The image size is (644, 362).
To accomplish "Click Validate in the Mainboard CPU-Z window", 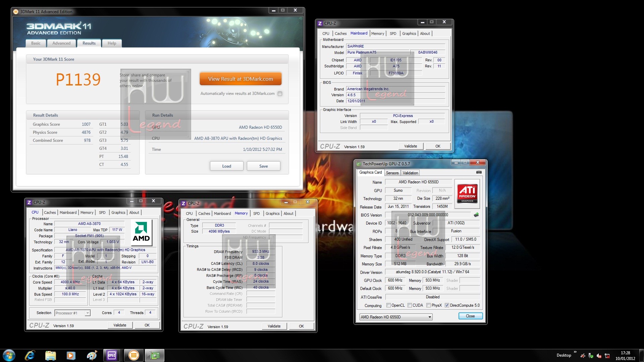I will 411,146.
